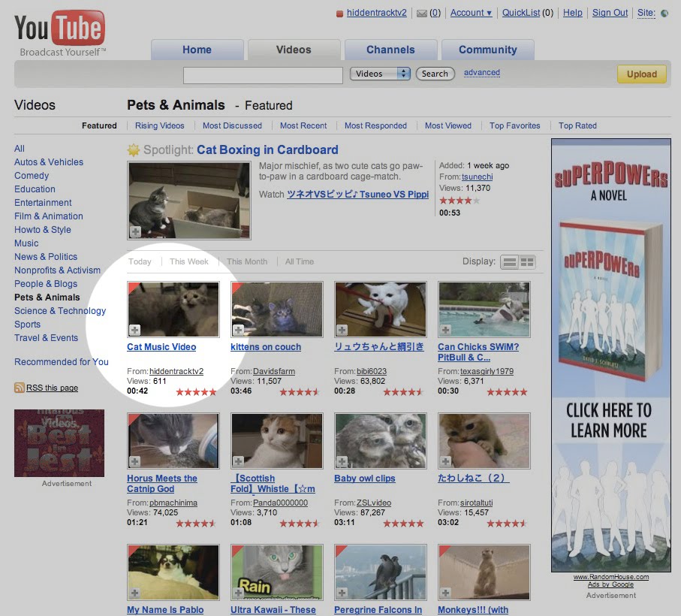Open the Help link
The height and width of the screenshot is (616, 681).
tap(572, 13)
